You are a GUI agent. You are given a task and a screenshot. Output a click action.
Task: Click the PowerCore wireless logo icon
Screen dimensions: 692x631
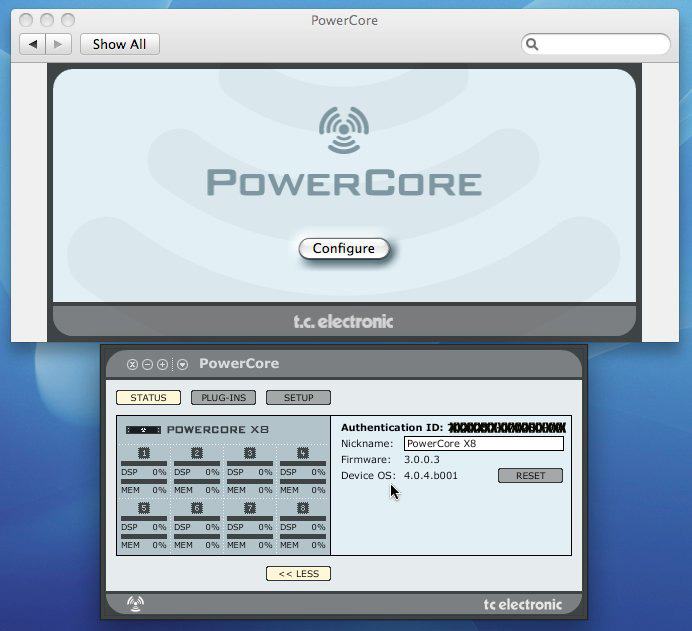tap(344, 130)
